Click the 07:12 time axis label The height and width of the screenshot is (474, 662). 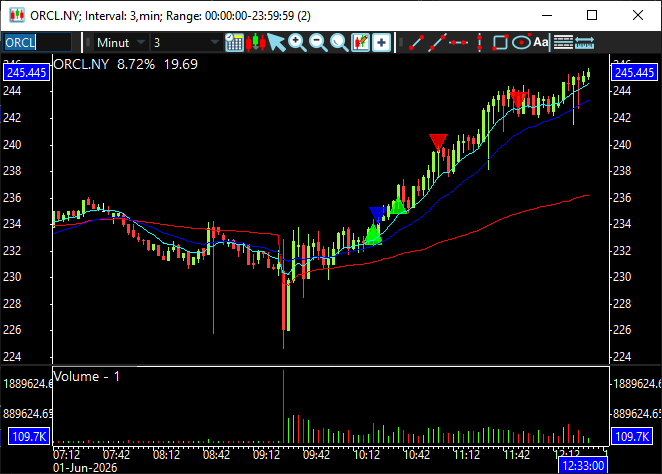(66, 455)
